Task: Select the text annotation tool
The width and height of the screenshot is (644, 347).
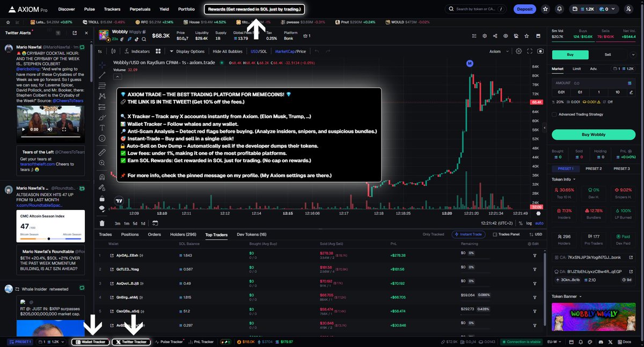Action: click(x=102, y=128)
